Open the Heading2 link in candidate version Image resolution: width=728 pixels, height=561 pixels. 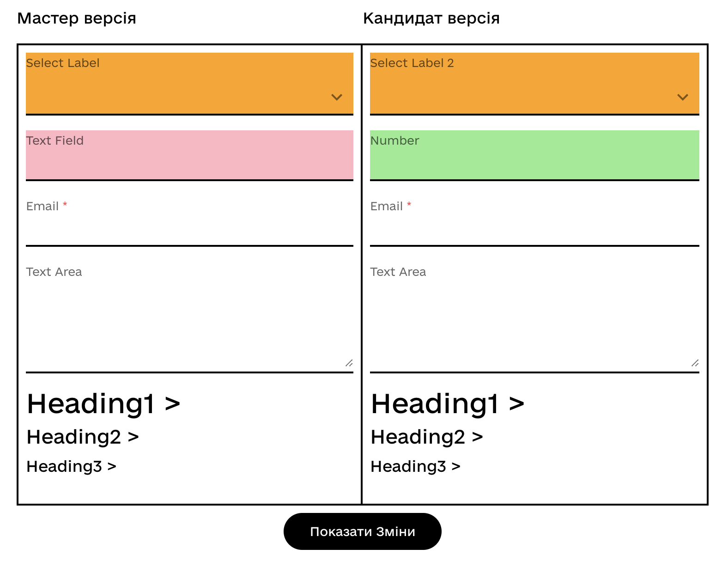pos(427,437)
